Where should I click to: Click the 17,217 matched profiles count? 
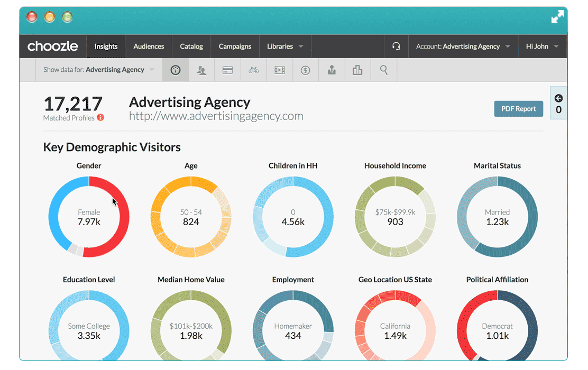pyautogui.click(x=73, y=104)
